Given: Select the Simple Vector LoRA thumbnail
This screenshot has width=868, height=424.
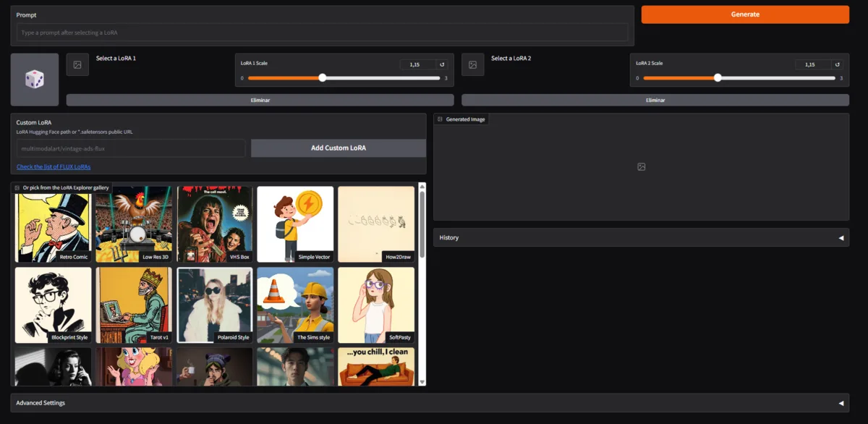Looking at the screenshot, I should click(x=295, y=224).
